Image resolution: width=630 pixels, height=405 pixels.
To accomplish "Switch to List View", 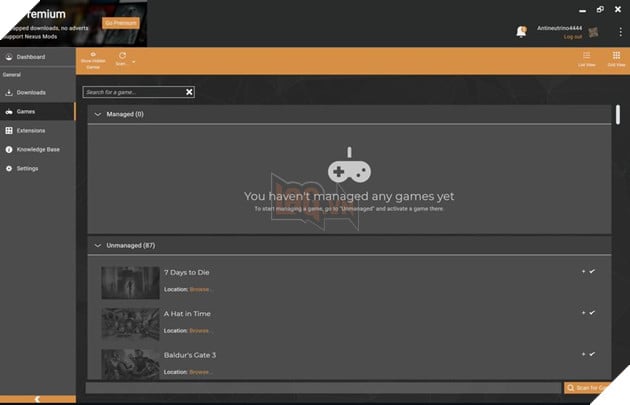I will point(587,55).
